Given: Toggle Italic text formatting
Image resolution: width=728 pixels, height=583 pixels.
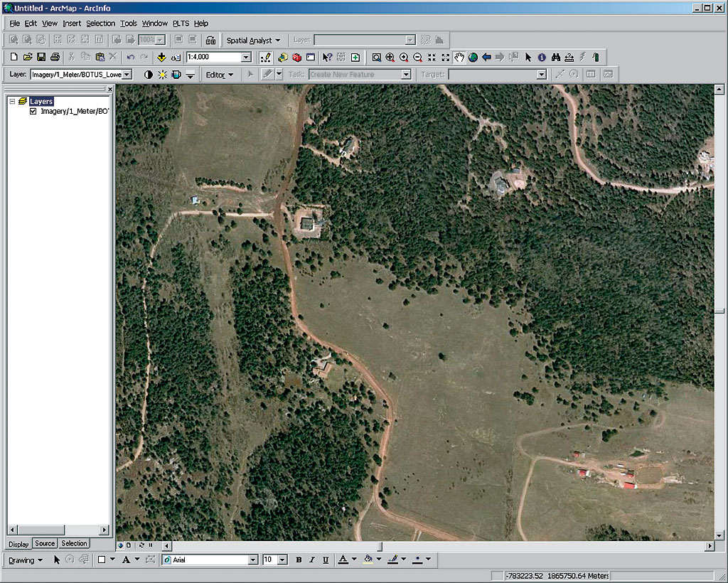Looking at the screenshot, I should coord(312,560).
